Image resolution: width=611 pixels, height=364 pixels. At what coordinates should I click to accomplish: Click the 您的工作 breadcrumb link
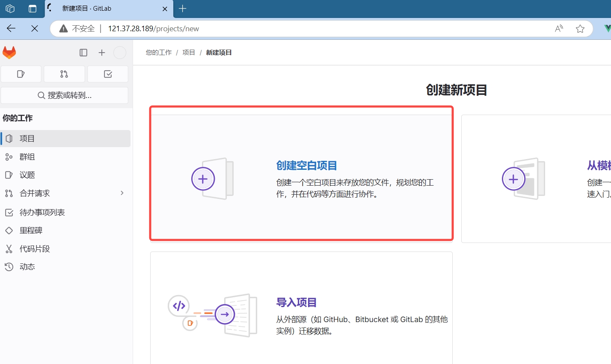point(159,53)
